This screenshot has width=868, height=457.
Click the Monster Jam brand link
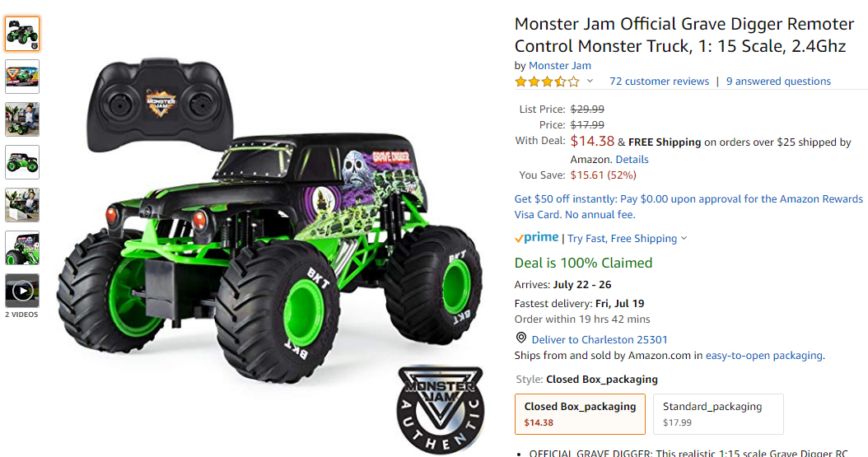coord(560,65)
